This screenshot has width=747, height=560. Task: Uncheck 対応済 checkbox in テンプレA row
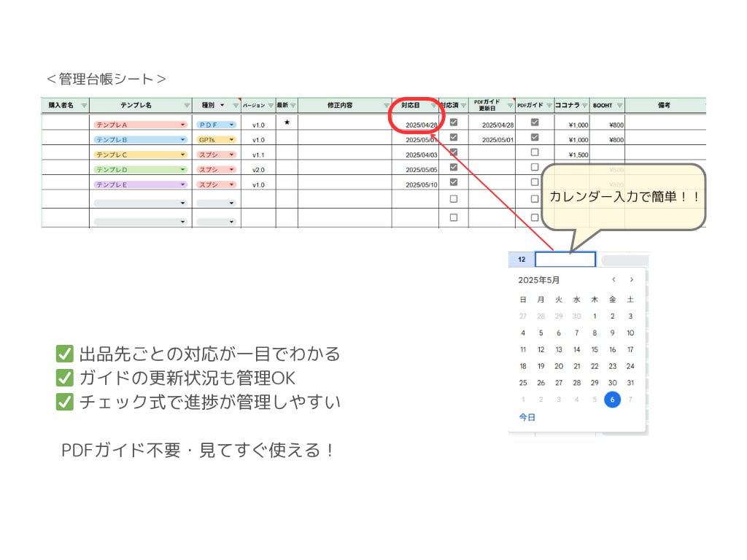[454, 122]
